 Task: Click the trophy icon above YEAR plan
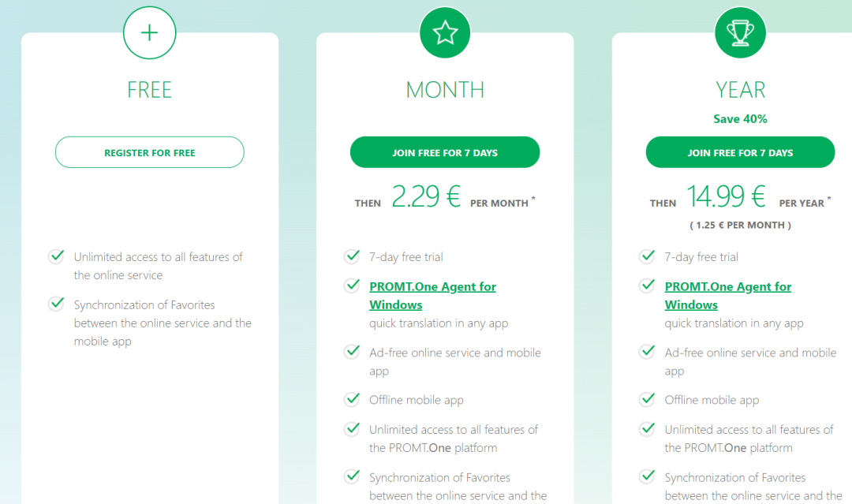(740, 32)
